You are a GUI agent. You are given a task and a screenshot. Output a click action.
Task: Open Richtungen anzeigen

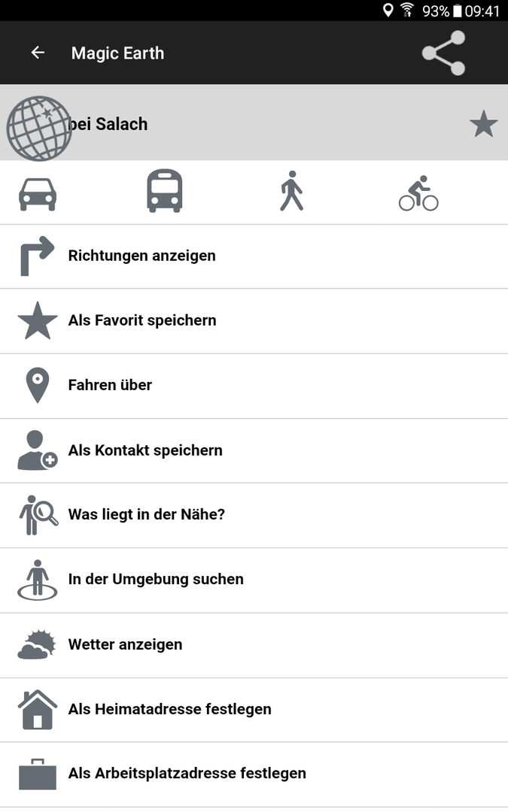click(x=254, y=256)
